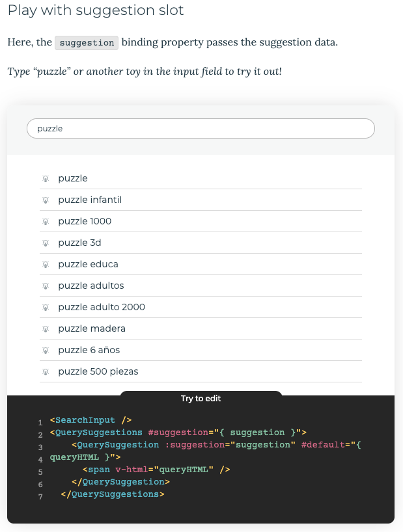
Task: Click the lightbulb icon beside "puzzle educa"
Action: (46, 264)
